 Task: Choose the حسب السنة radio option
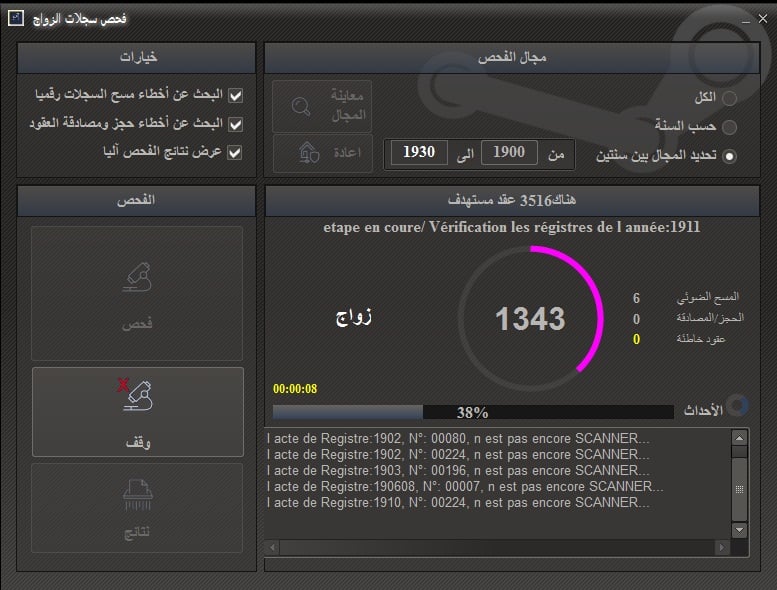[x=729, y=127]
